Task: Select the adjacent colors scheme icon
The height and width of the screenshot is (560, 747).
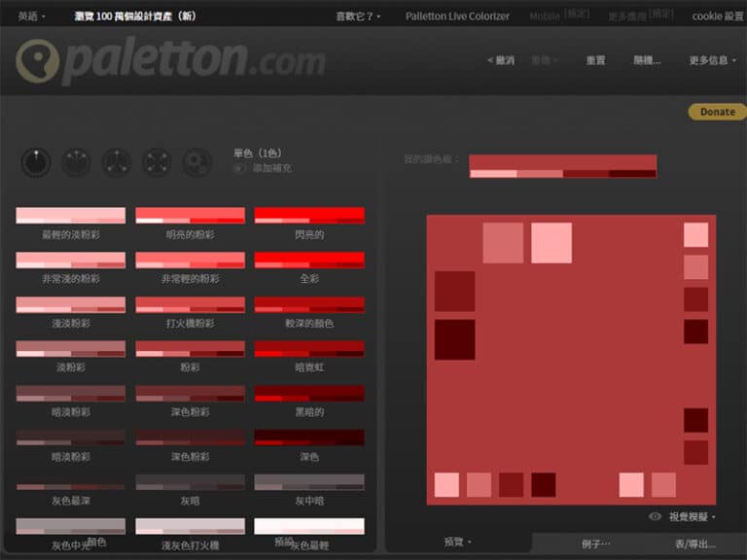Action: point(76,162)
